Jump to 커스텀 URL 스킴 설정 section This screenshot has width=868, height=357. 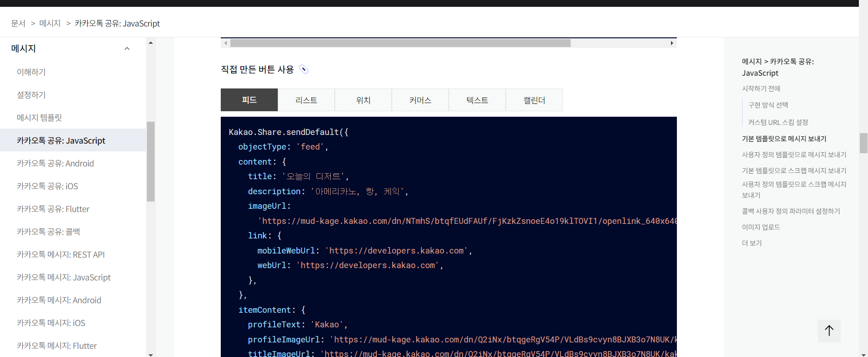pos(778,122)
